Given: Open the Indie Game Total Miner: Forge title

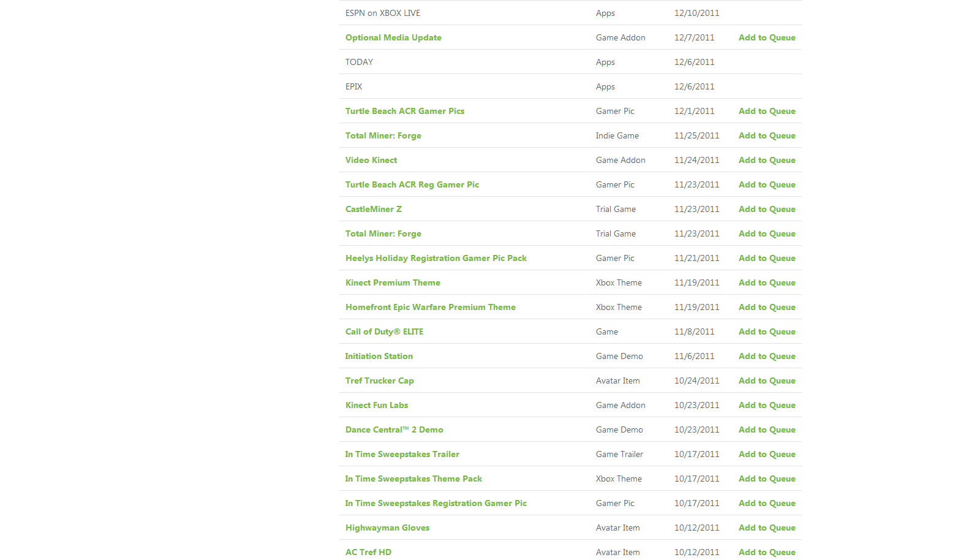Looking at the screenshot, I should tap(383, 135).
